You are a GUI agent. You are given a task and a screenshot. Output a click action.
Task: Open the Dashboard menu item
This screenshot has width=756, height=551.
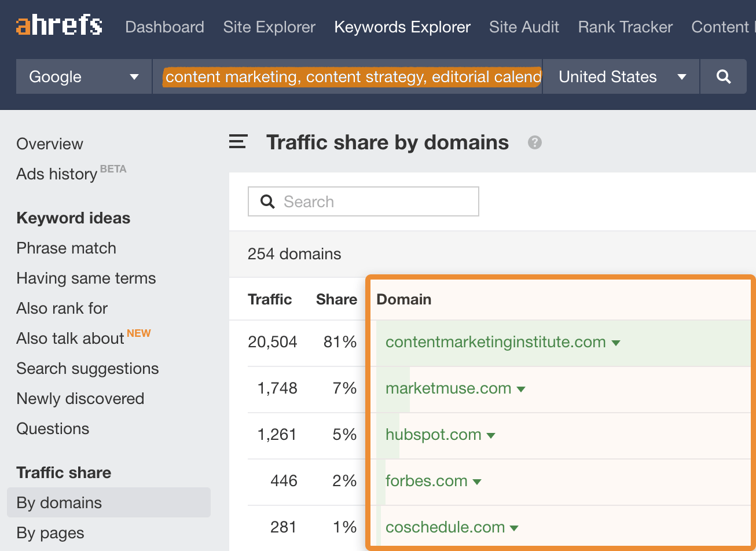[x=164, y=27]
